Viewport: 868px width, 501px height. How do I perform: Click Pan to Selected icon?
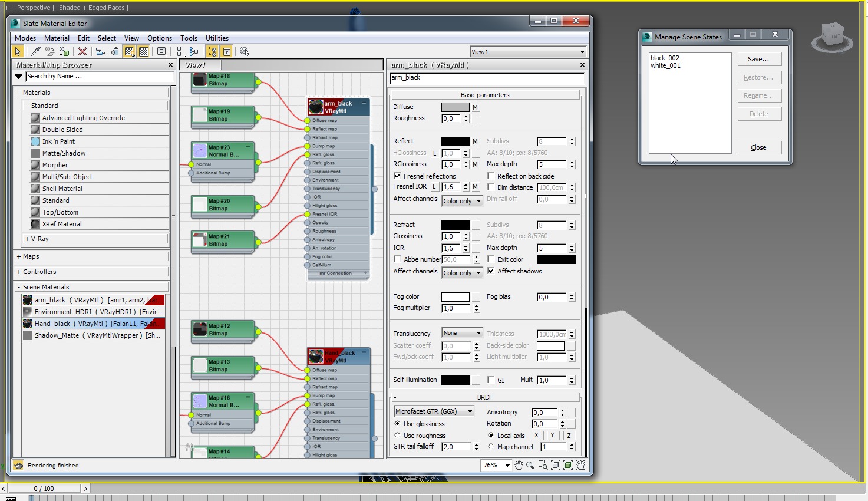click(x=580, y=466)
